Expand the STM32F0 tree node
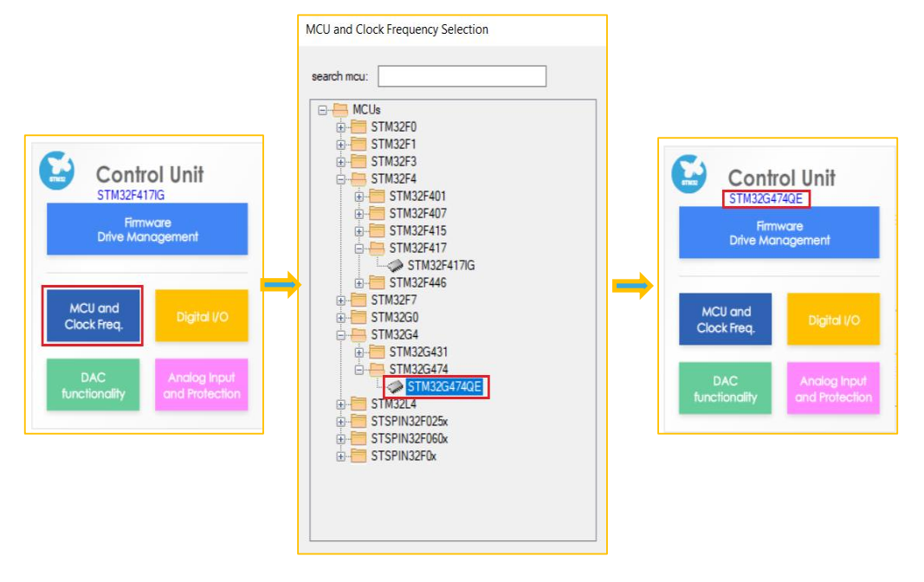 pyautogui.click(x=340, y=127)
